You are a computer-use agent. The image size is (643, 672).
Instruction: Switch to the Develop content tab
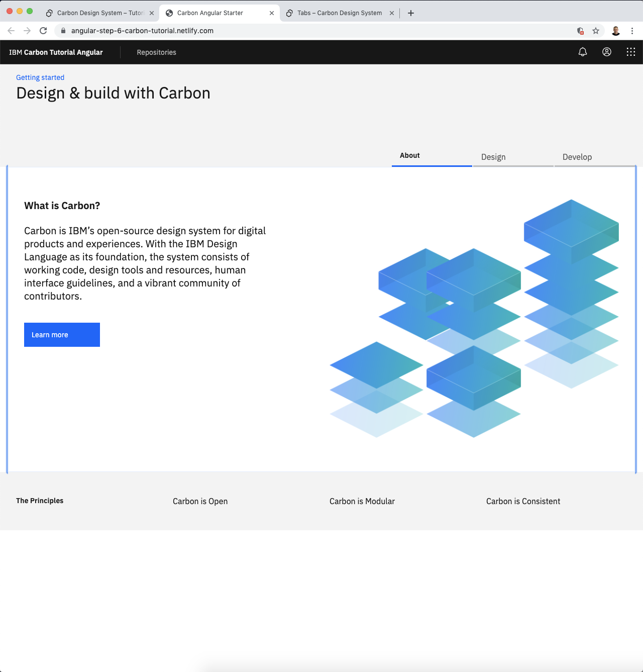[x=595, y=157]
